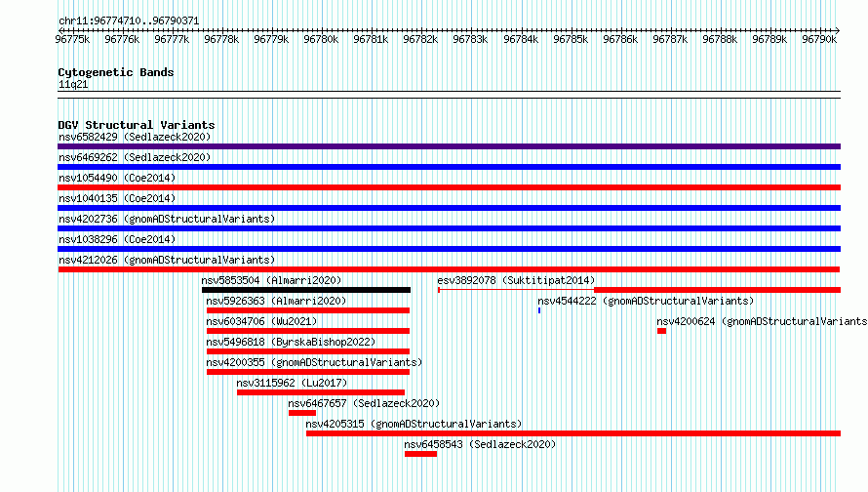The width and height of the screenshot is (868, 492).
Task: Select nsv1038296 (Coe2014) label
Action: click(117, 239)
